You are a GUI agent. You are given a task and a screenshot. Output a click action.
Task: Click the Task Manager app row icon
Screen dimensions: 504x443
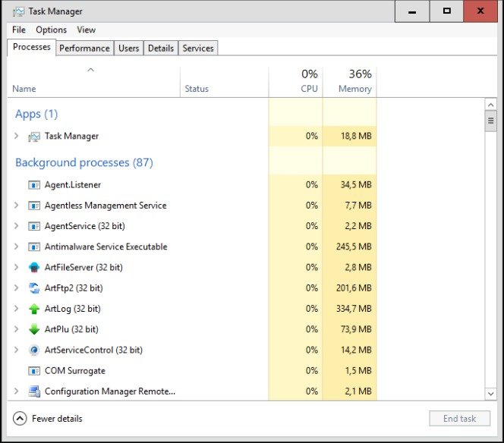coord(34,137)
